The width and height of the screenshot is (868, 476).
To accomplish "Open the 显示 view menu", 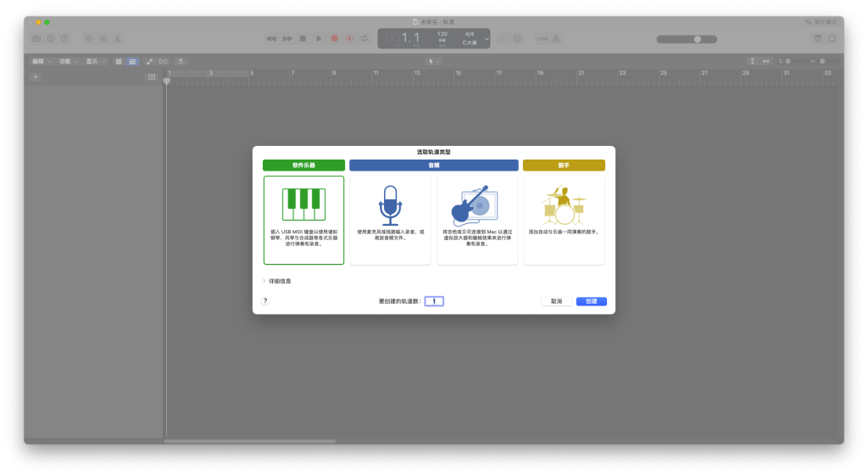I will [x=96, y=61].
